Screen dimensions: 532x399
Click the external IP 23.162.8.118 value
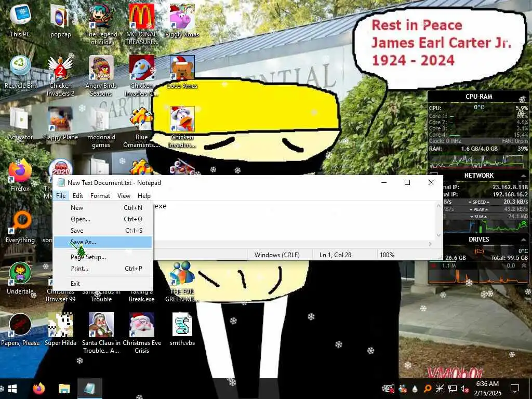point(510,187)
